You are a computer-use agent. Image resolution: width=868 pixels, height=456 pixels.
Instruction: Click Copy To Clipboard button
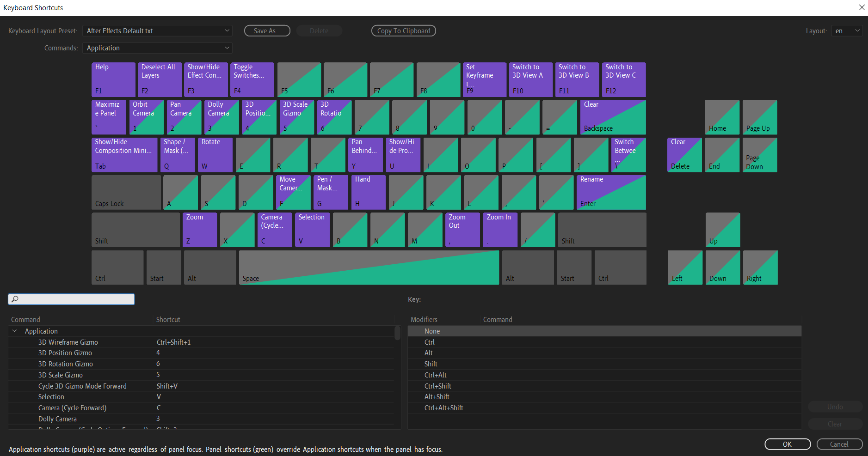click(x=404, y=30)
